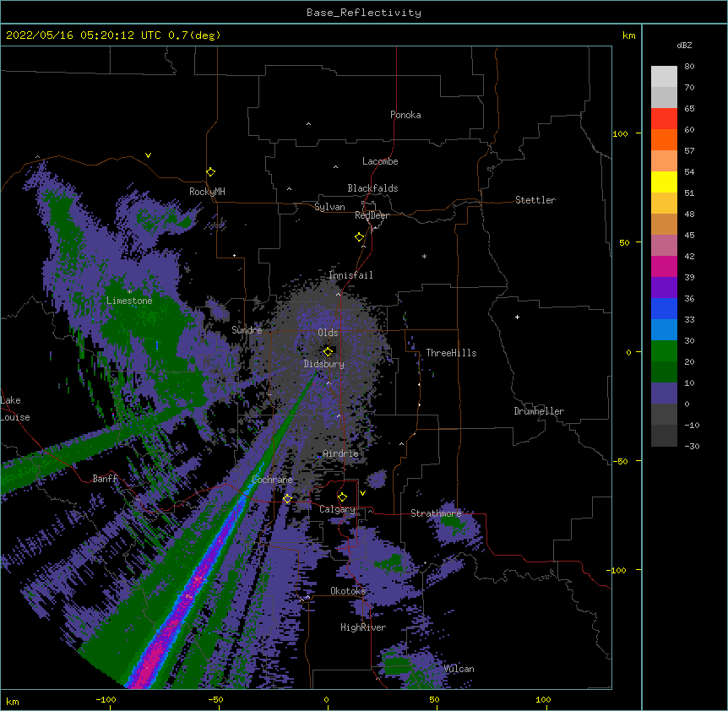Click the radar site marker near Olds
The width and height of the screenshot is (728, 711).
[x=328, y=351]
